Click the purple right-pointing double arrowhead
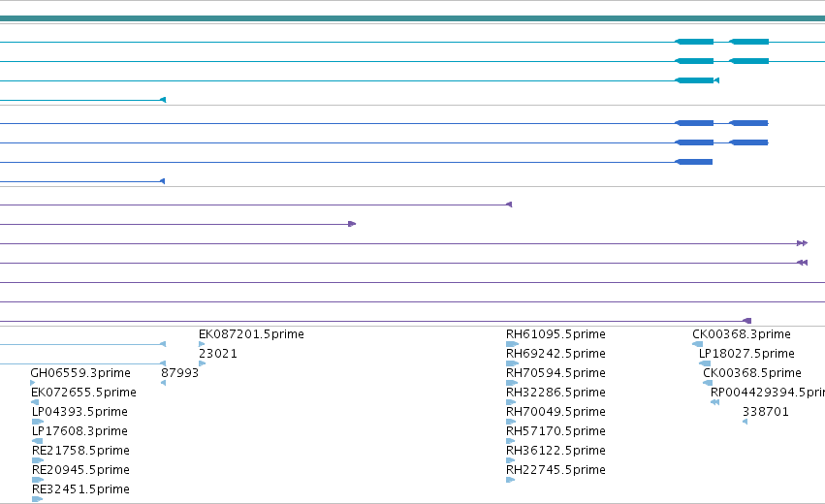 click(802, 243)
